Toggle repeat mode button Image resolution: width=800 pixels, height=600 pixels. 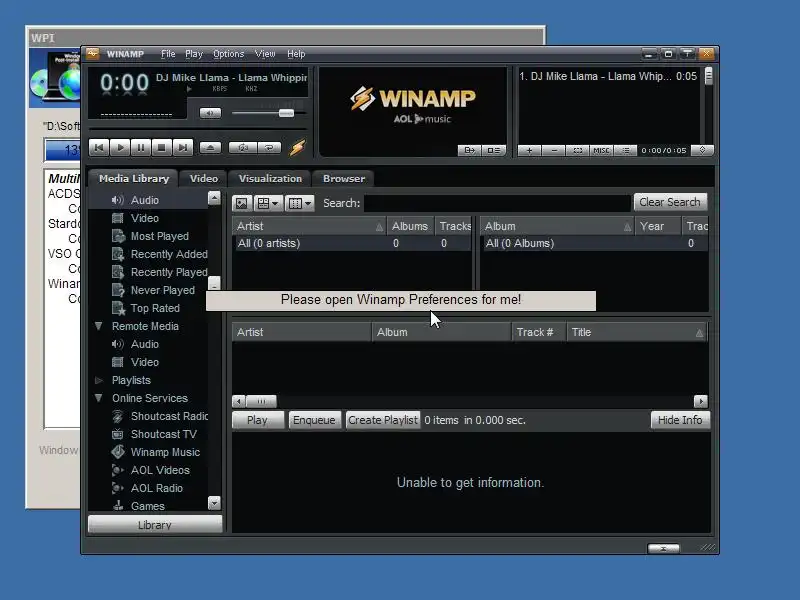coord(269,148)
